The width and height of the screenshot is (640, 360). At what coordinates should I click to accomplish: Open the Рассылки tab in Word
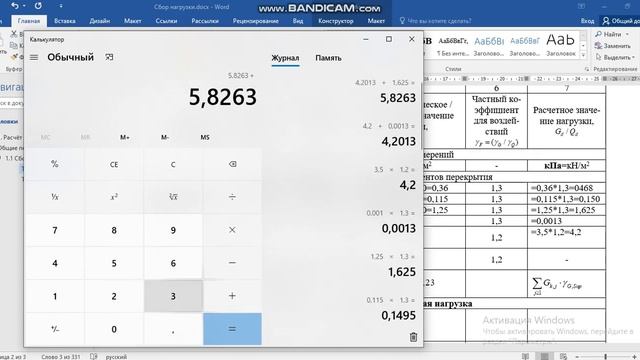point(205,21)
